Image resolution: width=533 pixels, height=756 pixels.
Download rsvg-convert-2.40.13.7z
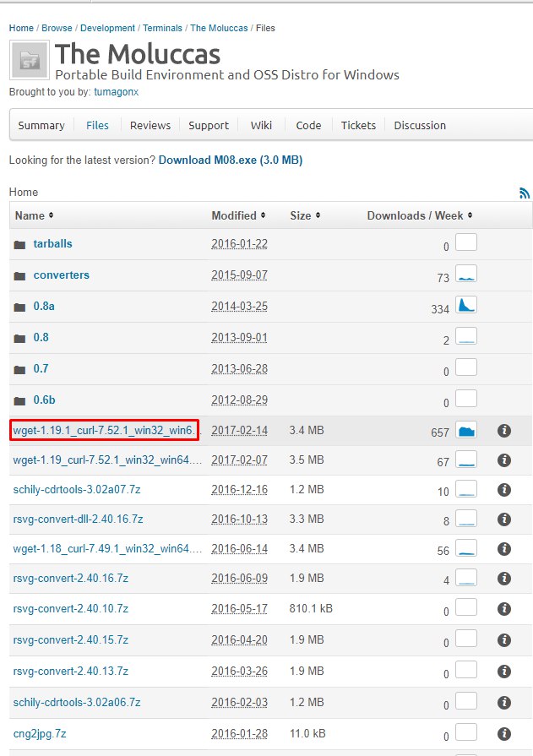pos(71,672)
